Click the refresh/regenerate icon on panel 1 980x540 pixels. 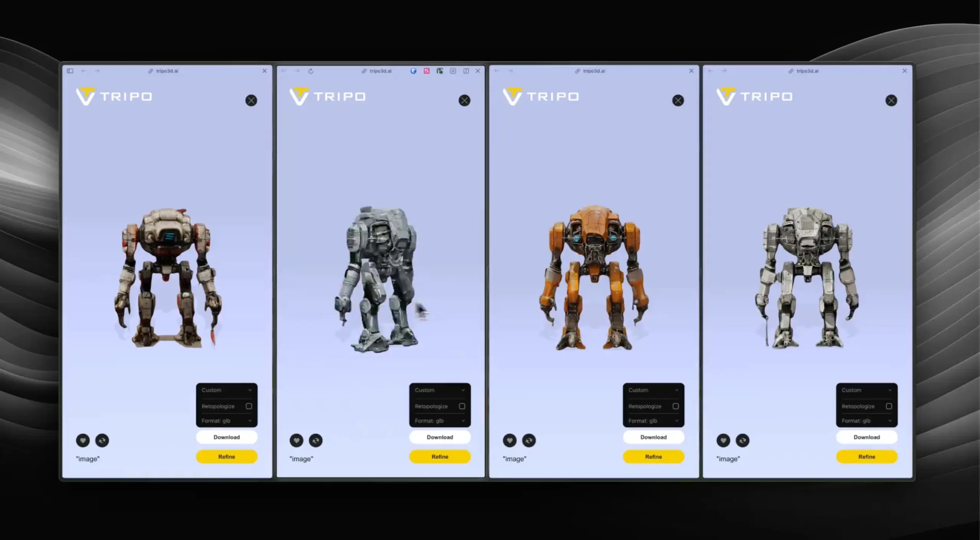tap(102, 440)
